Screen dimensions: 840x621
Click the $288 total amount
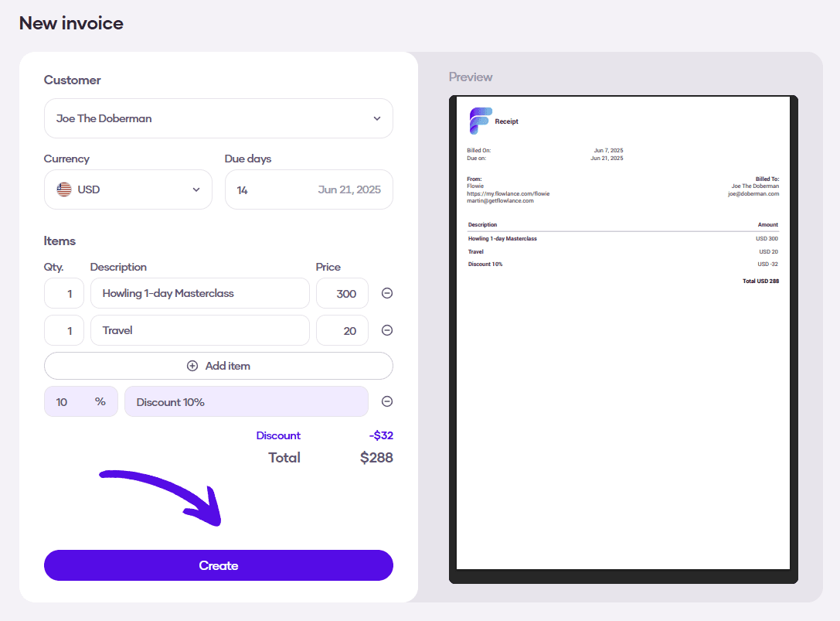click(x=376, y=458)
